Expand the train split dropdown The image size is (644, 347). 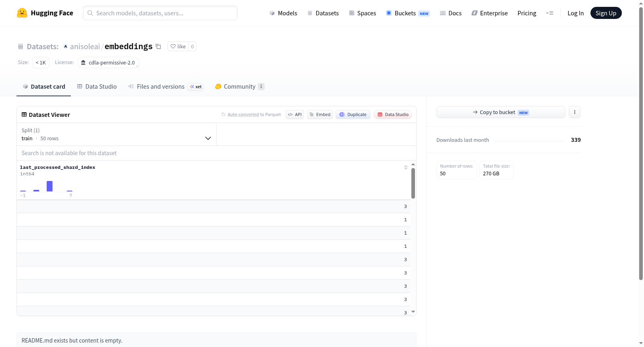click(x=116, y=134)
